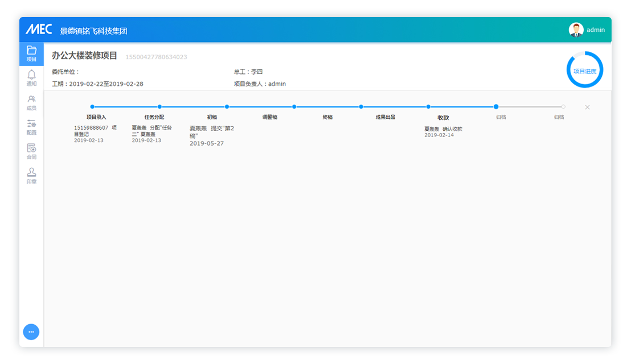This screenshot has width=631, height=364.
Task: Select the 合同 contract icon in sidebar
Action: [31, 151]
